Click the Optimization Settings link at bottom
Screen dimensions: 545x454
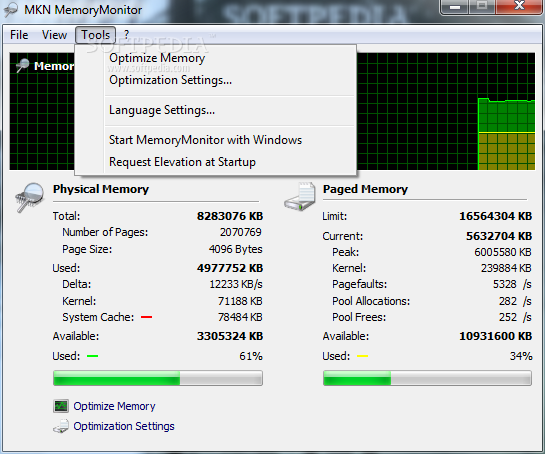124,426
